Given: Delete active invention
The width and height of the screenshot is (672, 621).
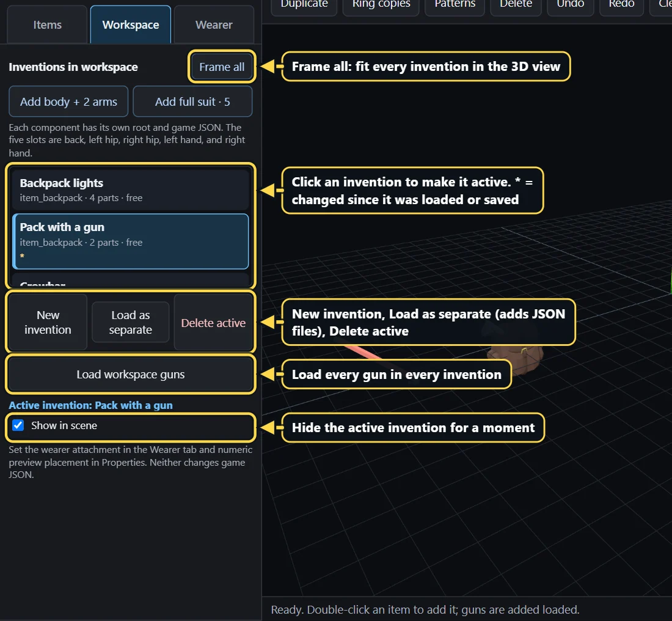Looking at the screenshot, I should [x=213, y=323].
